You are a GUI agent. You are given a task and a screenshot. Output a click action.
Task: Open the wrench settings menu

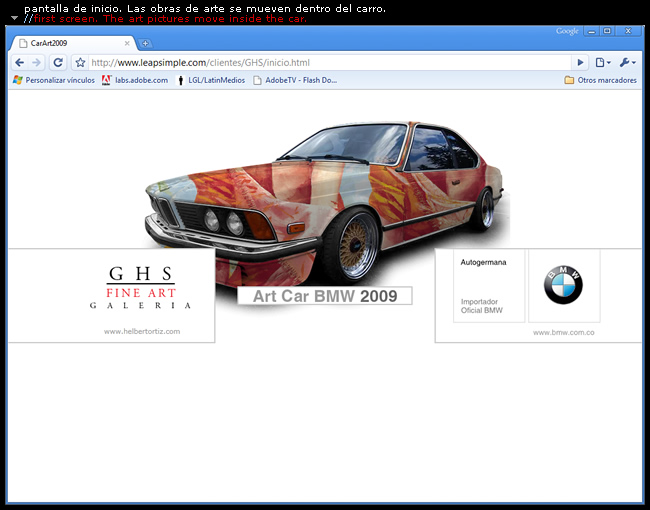pos(627,62)
